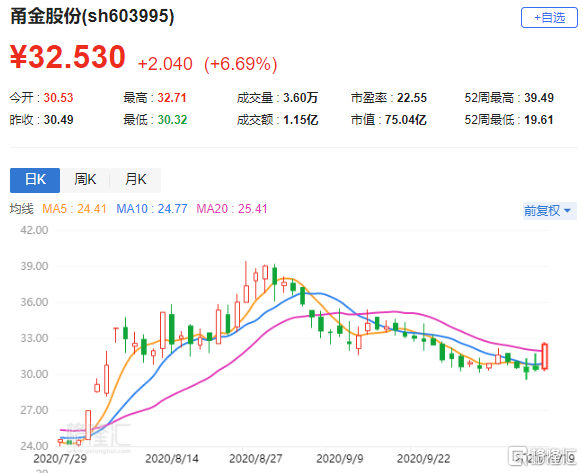Switch to 周K weekly chart tab

(x=85, y=180)
